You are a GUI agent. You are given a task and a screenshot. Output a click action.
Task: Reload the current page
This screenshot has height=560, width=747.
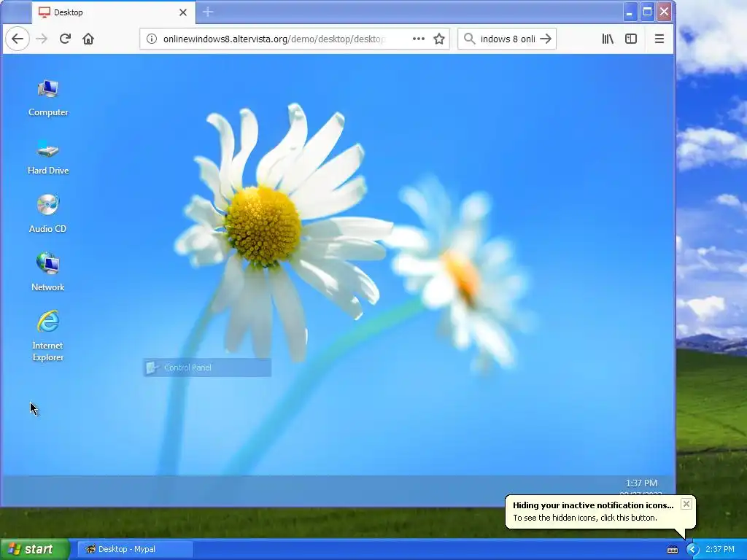tap(65, 39)
